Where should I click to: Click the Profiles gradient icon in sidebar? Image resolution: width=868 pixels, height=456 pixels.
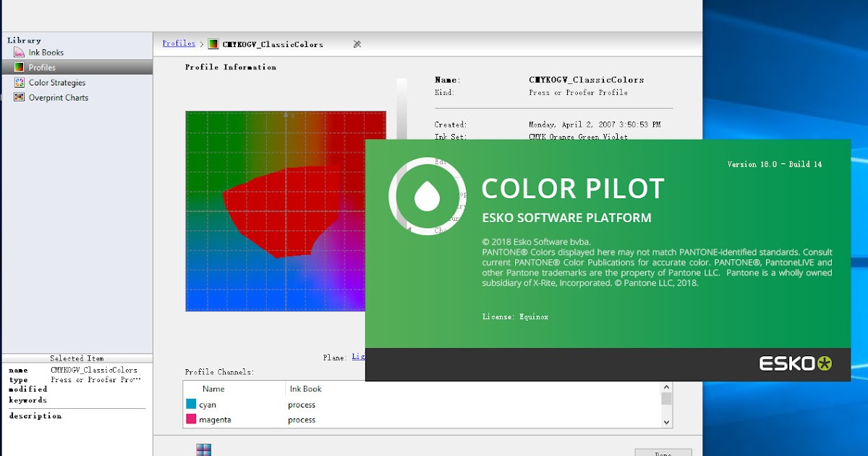click(20, 67)
